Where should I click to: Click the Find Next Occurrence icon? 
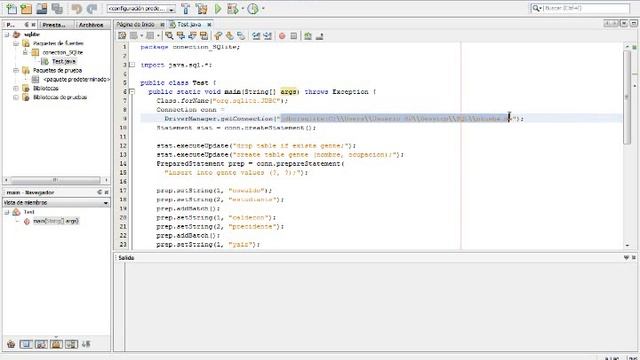click(x=192, y=36)
